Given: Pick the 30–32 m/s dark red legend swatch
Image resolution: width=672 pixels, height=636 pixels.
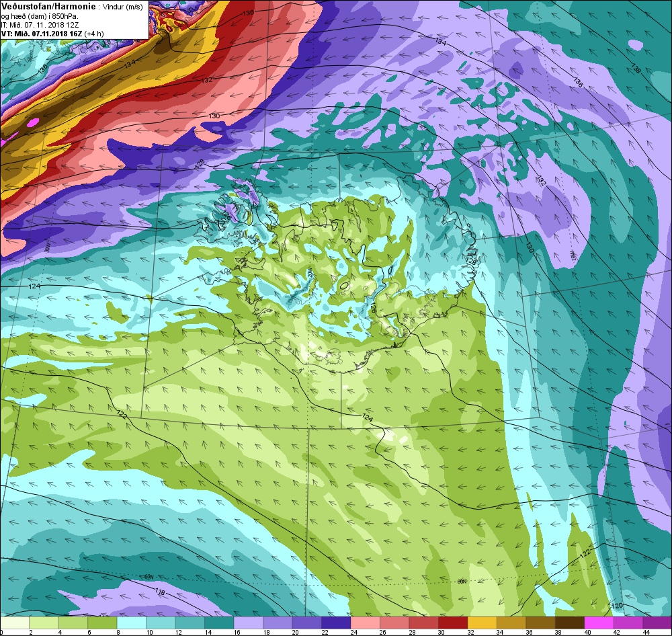Looking at the screenshot, I should tap(452, 623).
